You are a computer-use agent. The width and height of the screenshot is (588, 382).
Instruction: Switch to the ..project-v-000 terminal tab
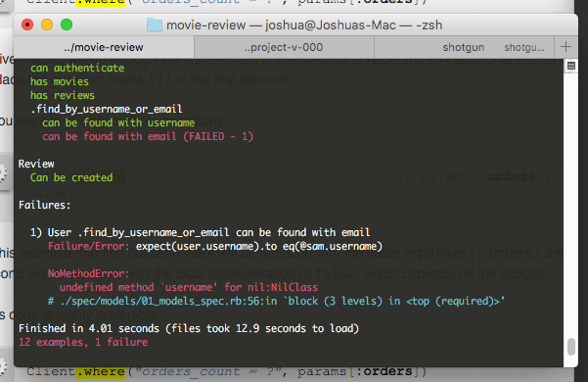(284, 47)
